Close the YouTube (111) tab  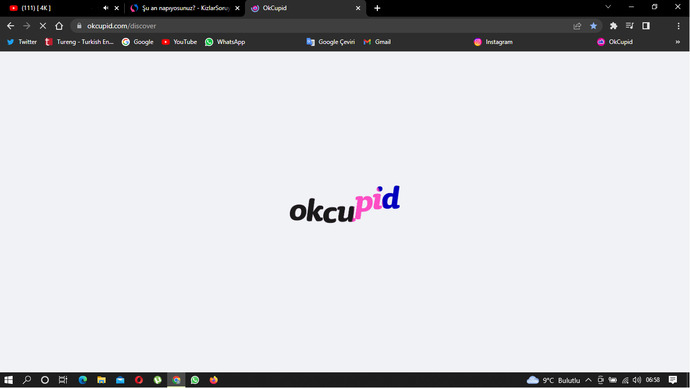point(117,8)
